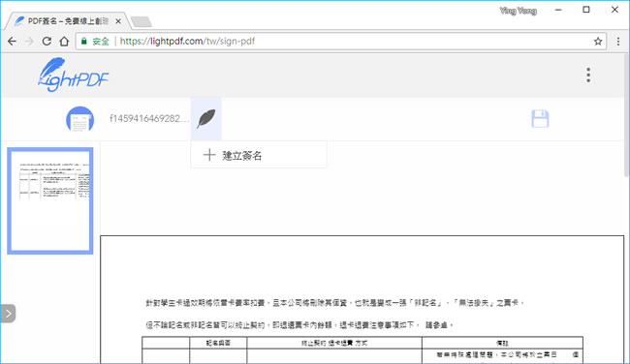This screenshot has height=364, width=630.
Task: Click the document line starting 針對學生卡
Action: (x=335, y=303)
